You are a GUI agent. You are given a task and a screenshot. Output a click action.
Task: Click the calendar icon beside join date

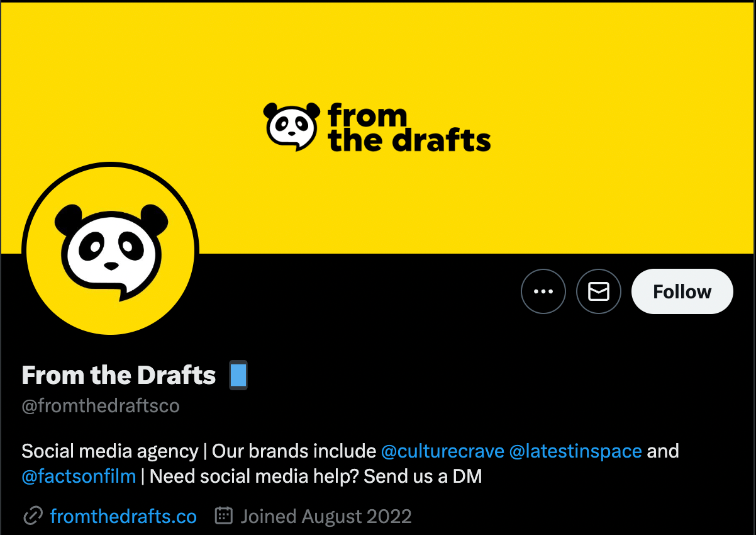point(224,516)
